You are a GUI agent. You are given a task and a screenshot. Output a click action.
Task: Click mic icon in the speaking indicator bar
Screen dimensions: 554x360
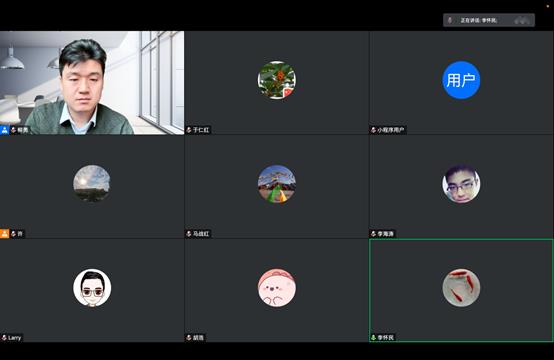point(450,20)
